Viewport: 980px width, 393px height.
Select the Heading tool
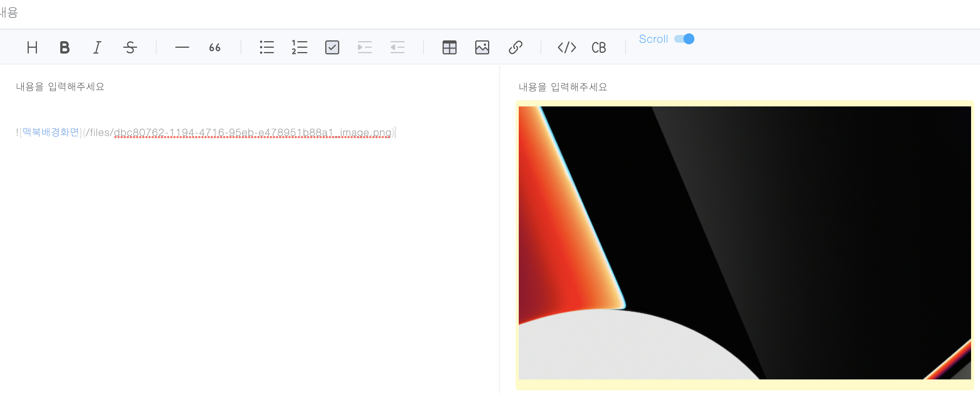(x=32, y=48)
